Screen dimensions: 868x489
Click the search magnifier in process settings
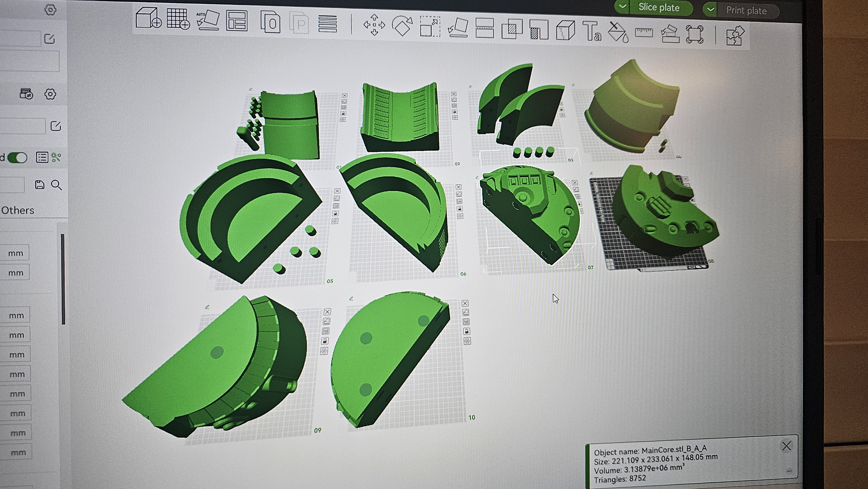click(x=56, y=185)
